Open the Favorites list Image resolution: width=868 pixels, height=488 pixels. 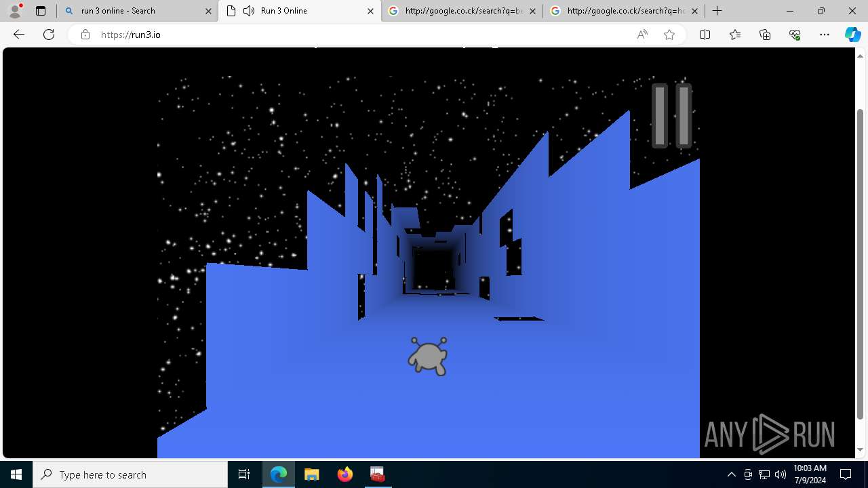pos(735,35)
